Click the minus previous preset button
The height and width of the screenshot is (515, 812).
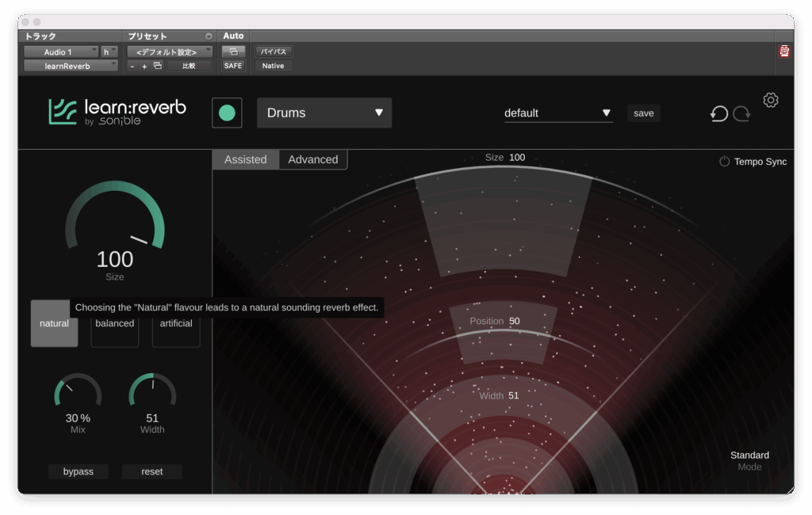[x=132, y=67]
